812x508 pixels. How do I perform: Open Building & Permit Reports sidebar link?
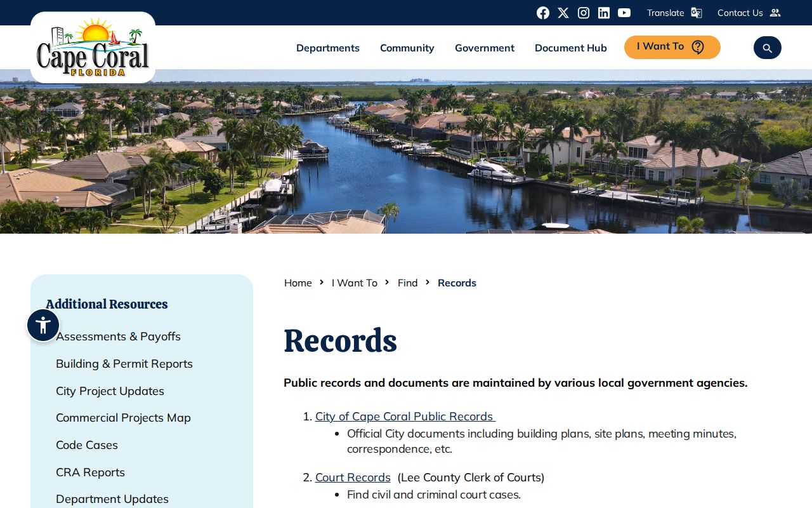[x=124, y=364]
